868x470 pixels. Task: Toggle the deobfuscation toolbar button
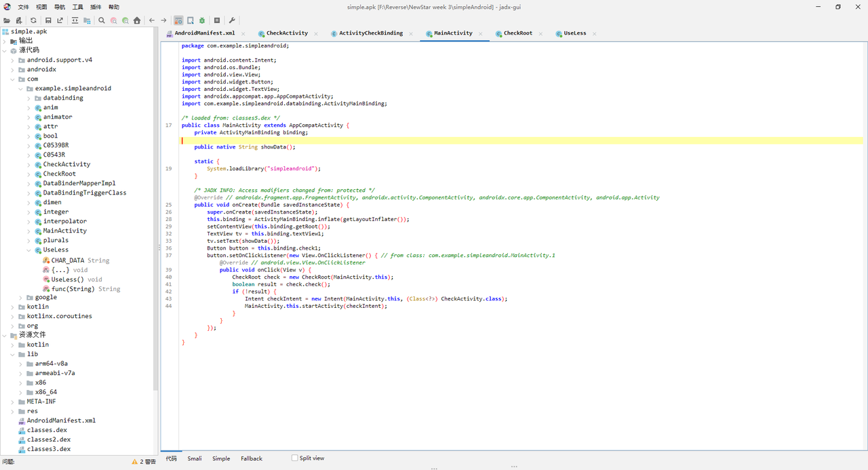point(178,20)
